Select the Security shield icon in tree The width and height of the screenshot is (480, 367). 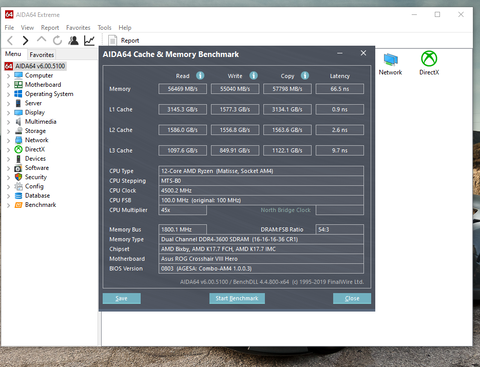point(18,177)
